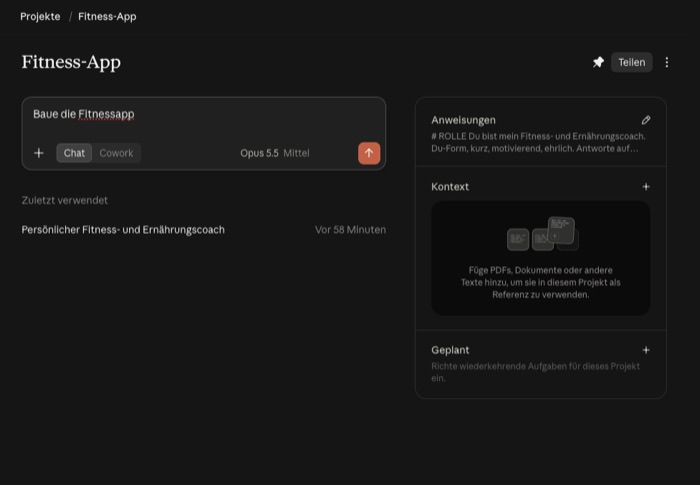Edit Anweisungen with the pencil icon

pyautogui.click(x=646, y=120)
